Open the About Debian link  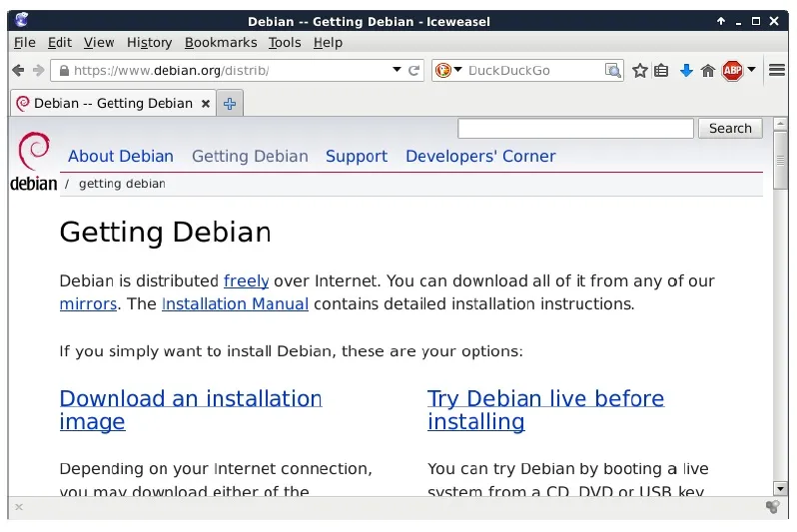click(x=121, y=156)
